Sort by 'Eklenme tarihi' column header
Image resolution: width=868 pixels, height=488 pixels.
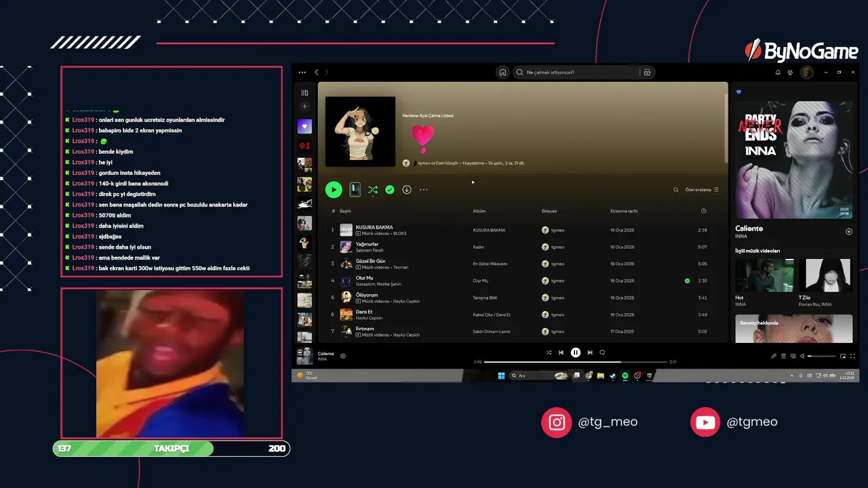point(624,211)
